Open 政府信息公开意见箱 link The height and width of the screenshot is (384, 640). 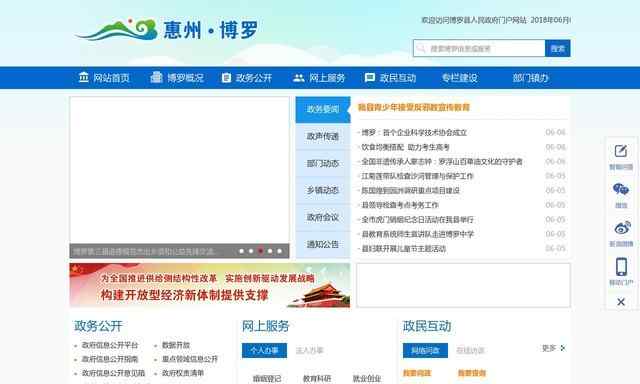coord(113,373)
